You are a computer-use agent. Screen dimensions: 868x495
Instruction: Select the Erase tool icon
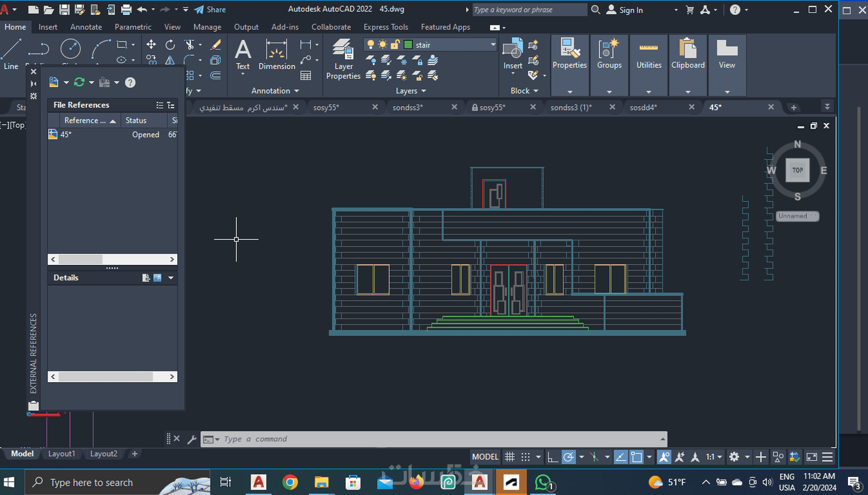216,45
